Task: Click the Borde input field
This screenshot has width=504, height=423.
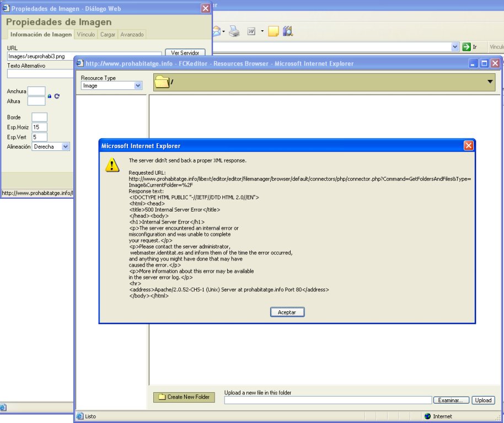Action: 39,117
